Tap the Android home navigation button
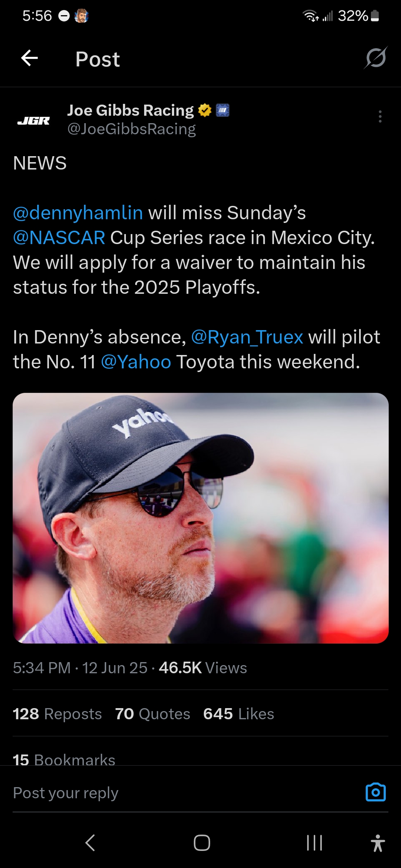The image size is (401, 868). (202, 842)
